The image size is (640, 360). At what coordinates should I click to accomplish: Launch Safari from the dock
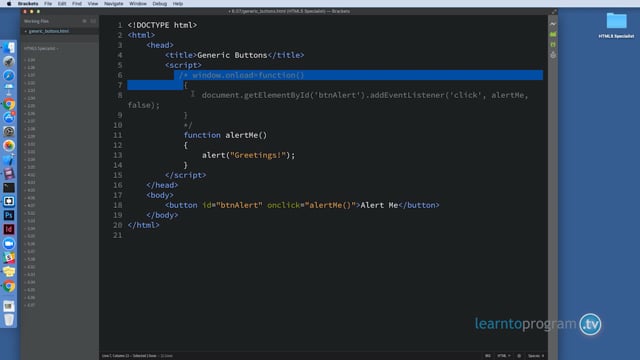(9, 76)
